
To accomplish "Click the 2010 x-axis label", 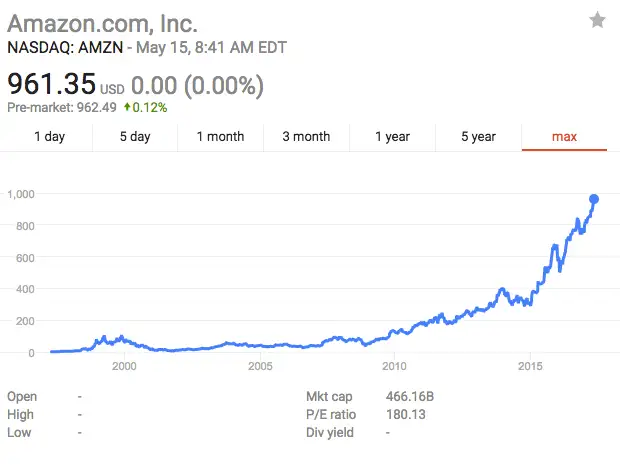I will (x=395, y=366).
